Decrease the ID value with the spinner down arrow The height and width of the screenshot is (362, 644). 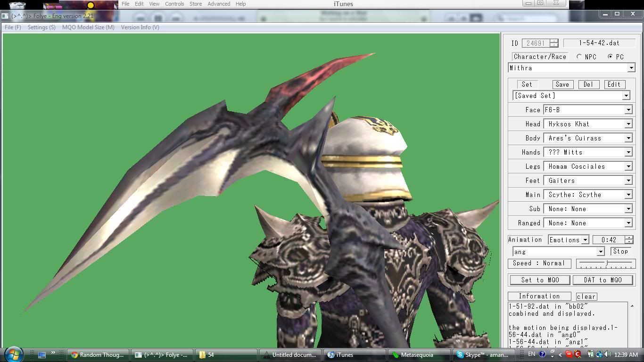554,45
